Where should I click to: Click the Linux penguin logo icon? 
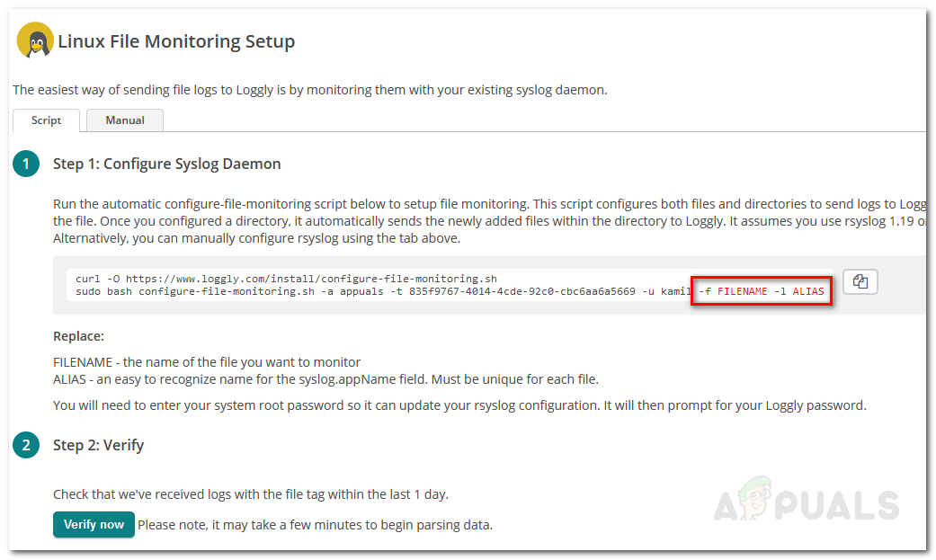click(x=35, y=40)
